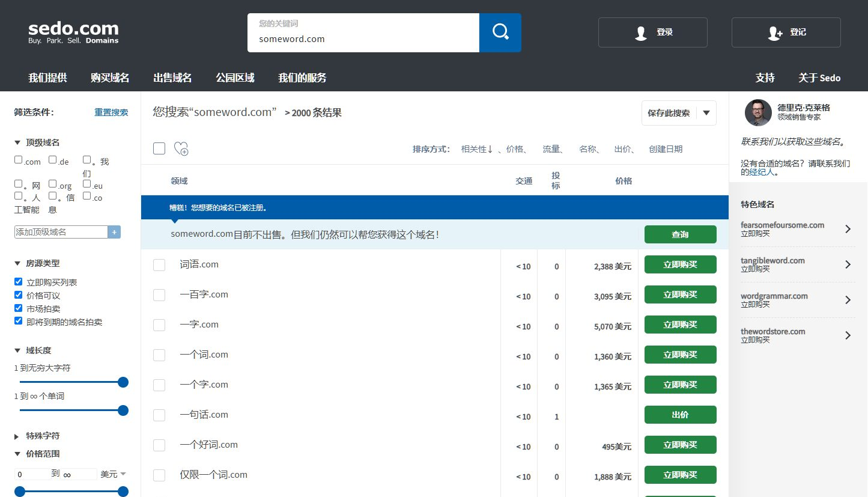Open 我们提供 navigation menu
Screen dimensions: 868x497
click(47, 78)
